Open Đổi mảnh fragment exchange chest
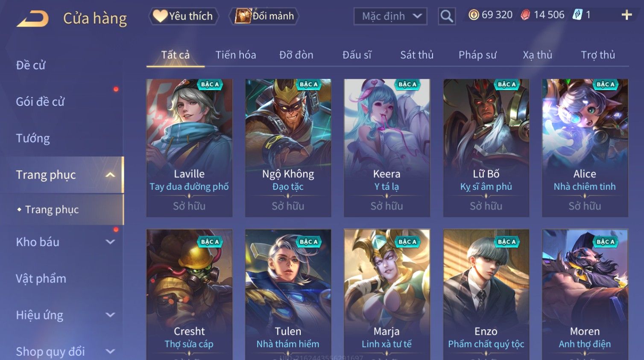This screenshot has height=360, width=644. [264, 16]
